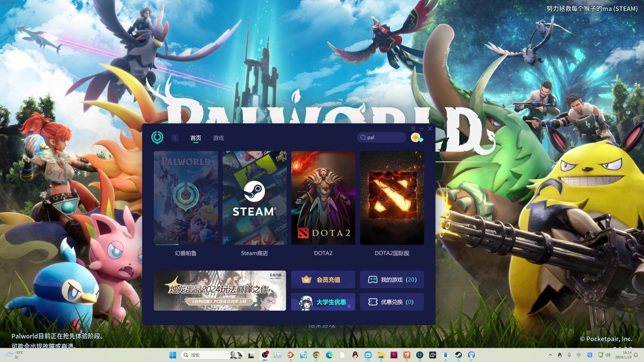644x362 pixels.
Task: Click the green accelerator logo icon
Action: [x=157, y=137]
